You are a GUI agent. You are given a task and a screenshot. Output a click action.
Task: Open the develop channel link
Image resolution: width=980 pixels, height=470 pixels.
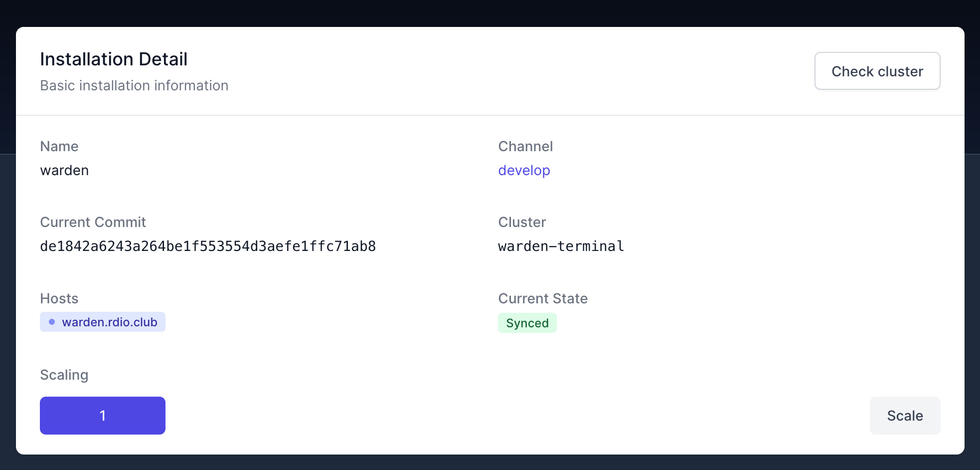tap(524, 170)
